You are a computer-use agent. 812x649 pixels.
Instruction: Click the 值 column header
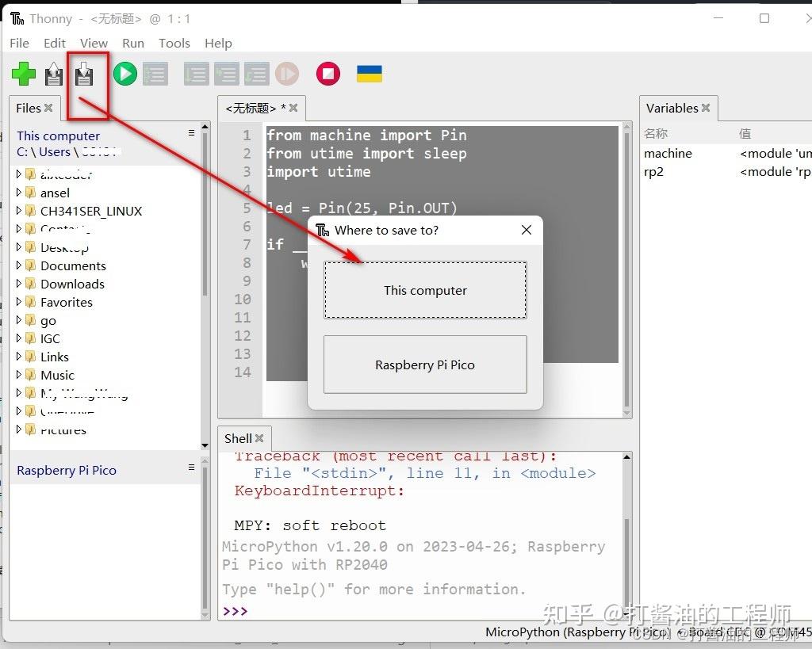point(745,134)
